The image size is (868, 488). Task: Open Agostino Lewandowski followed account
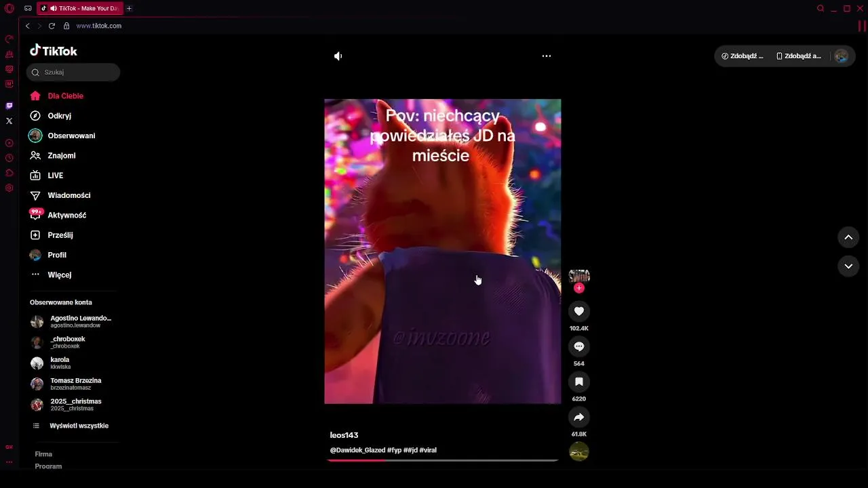pos(72,321)
